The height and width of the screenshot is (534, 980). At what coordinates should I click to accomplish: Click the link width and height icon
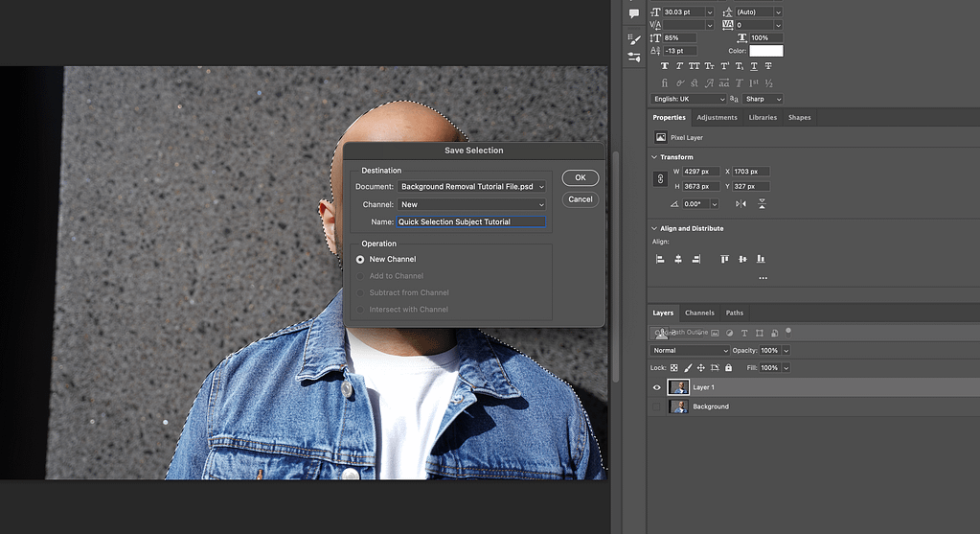(x=659, y=179)
